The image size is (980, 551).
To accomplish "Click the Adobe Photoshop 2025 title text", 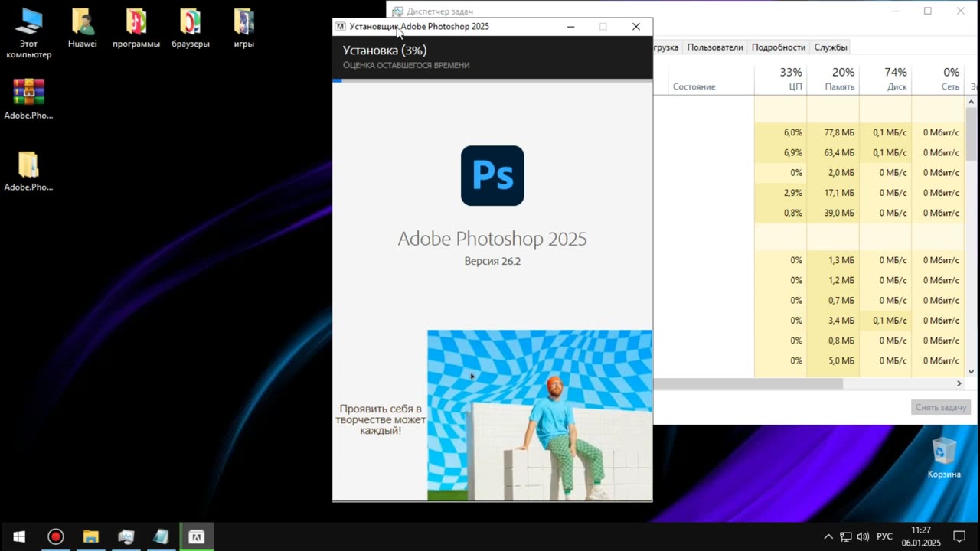I will point(492,239).
